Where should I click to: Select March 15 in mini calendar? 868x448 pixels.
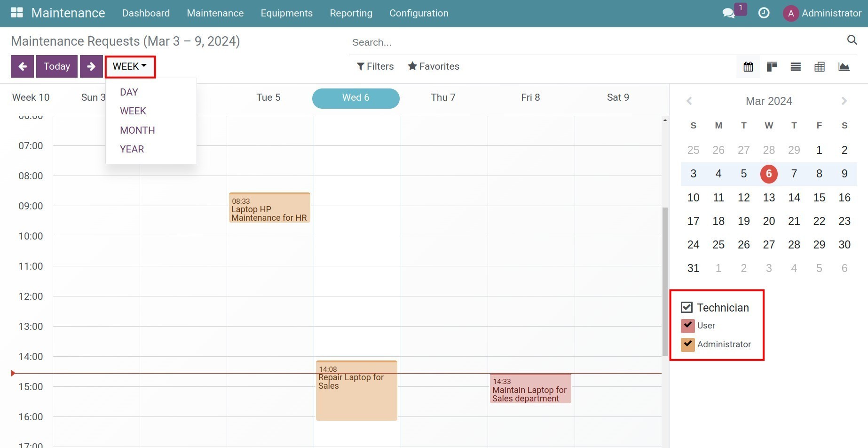pyautogui.click(x=819, y=198)
